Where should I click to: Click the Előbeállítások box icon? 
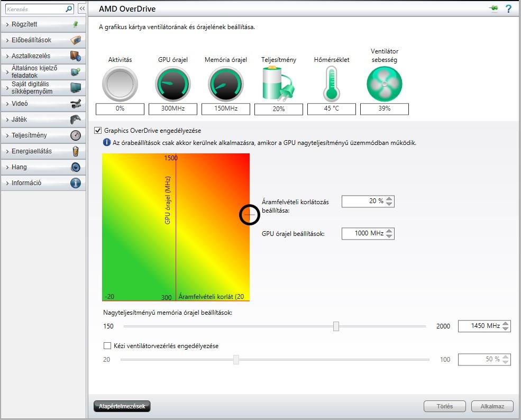(x=76, y=40)
